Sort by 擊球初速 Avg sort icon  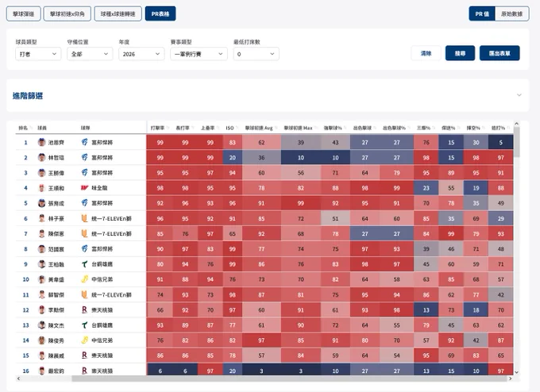[276, 128]
